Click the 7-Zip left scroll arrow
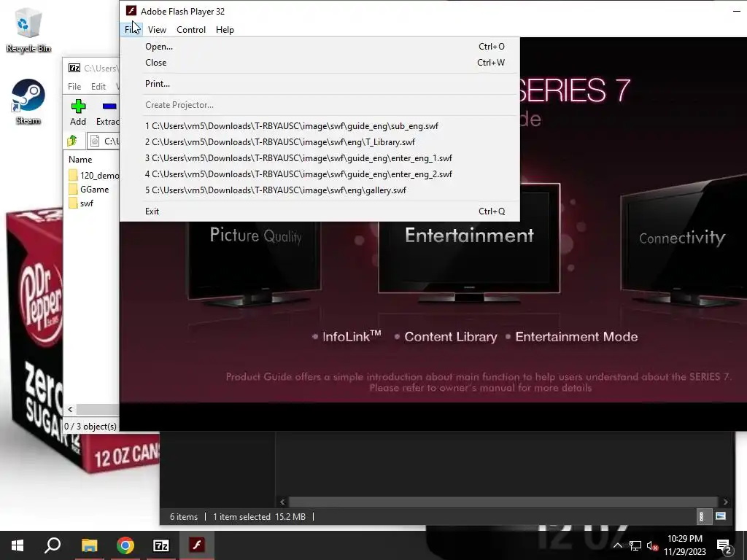The height and width of the screenshot is (560, 747). (70, 409)
